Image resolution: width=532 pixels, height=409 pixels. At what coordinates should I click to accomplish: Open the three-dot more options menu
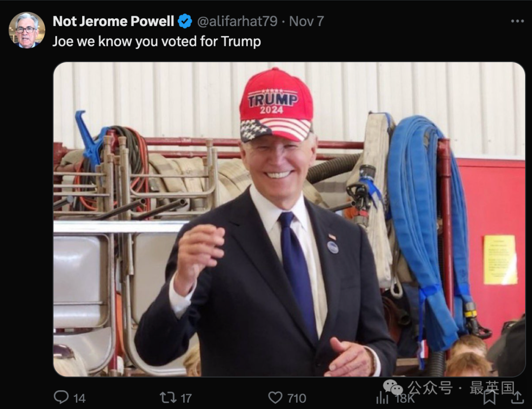tap(517, 21)
